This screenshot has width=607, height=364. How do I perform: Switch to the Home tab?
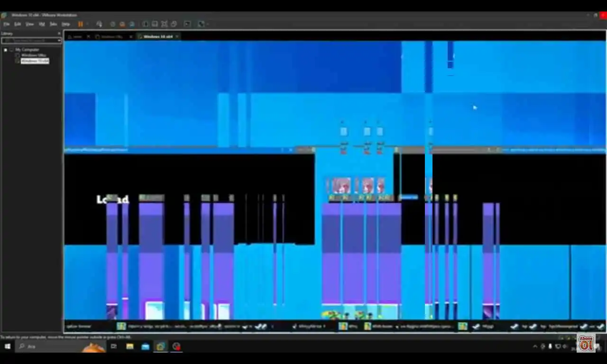pos(77,36)
